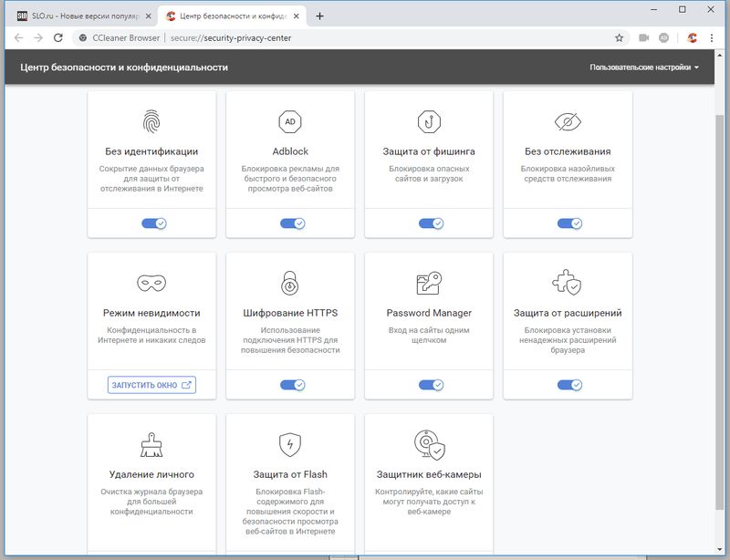
Task: Maximize the browser window
Action: [682, 9]
